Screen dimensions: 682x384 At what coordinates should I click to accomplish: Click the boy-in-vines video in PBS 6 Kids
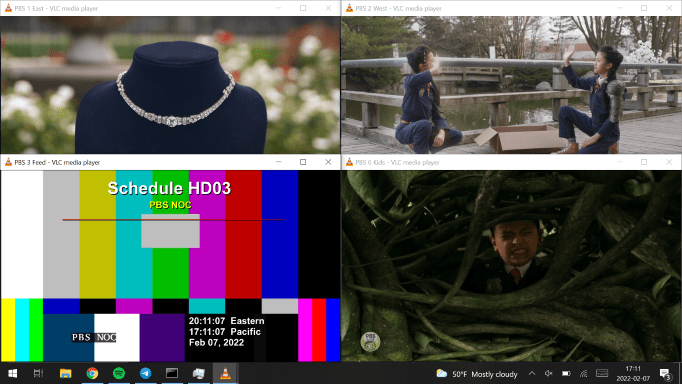tap(512, 266)
